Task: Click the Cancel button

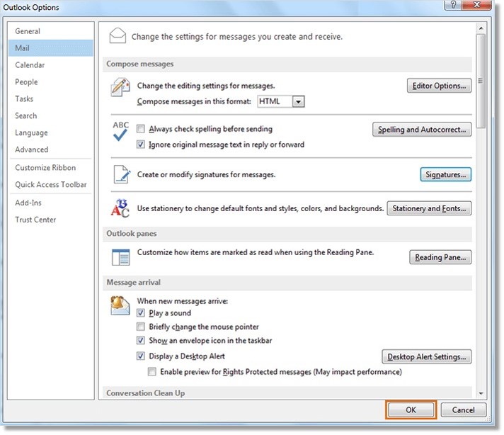Action: point(463,410)
